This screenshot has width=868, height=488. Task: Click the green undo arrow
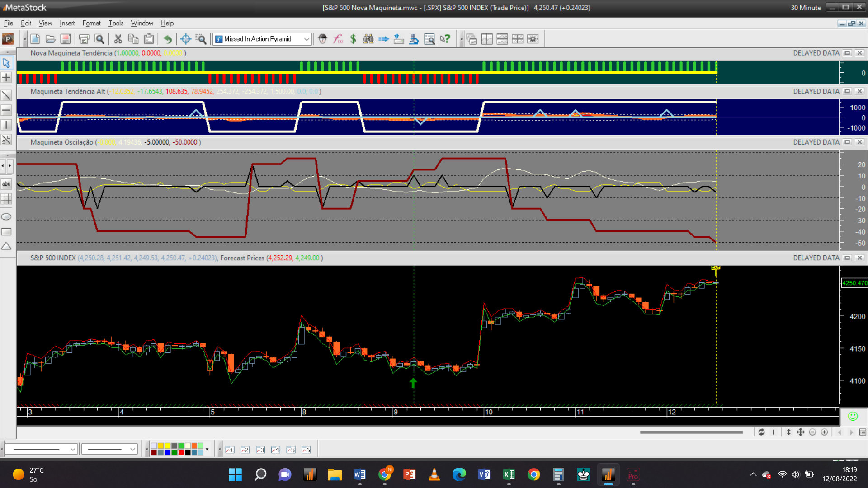coord(167,39)
